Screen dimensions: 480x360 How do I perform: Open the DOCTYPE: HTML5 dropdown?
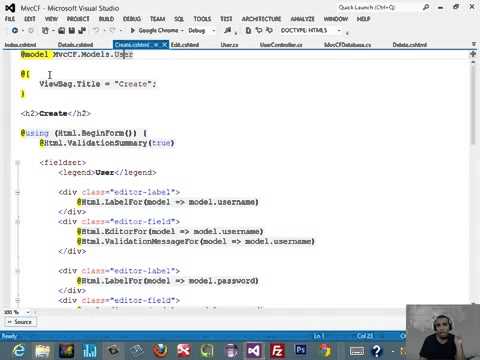pyautogui.click(x=339, y=30)
